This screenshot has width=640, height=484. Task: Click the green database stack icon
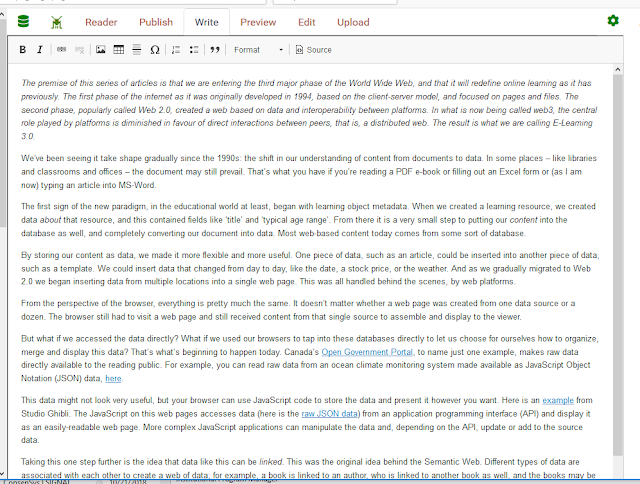(x=24, y=21)
